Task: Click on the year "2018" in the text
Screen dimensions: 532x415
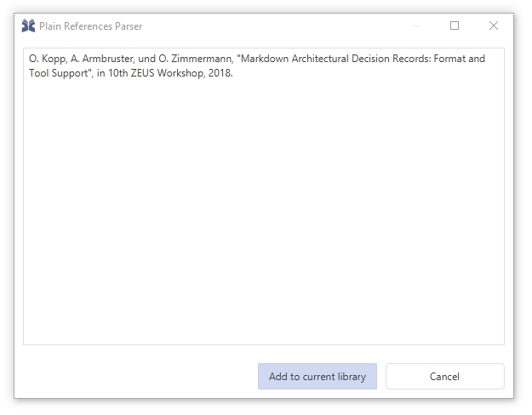Action: click(x=220, y=72)
